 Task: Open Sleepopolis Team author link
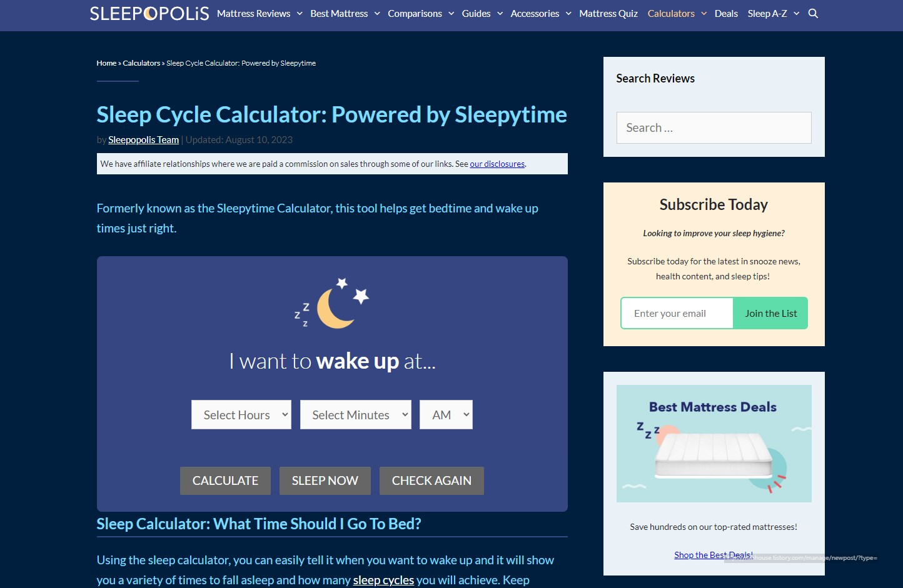click(143, 140)
